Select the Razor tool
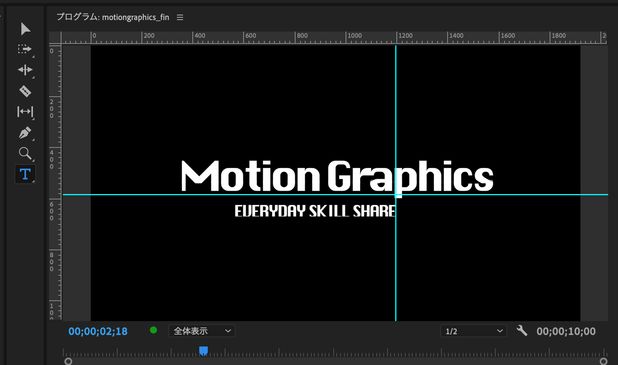This screenshot has height=365, width=618. (x=25, y=91)
